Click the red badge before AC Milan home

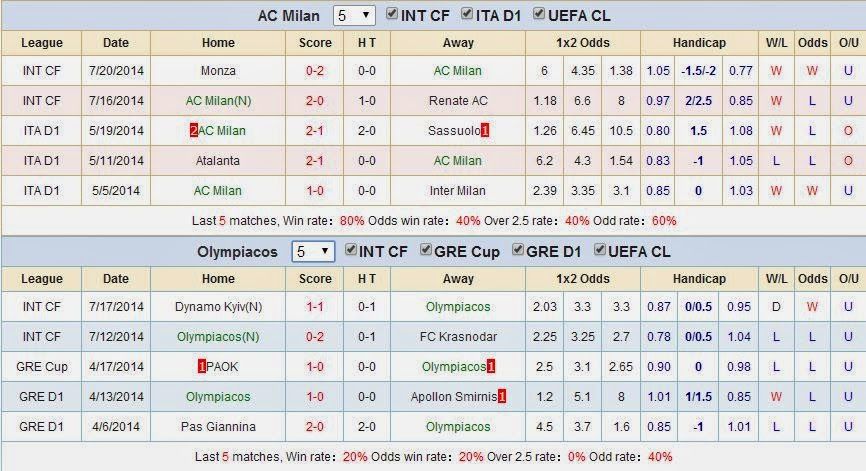point(193,131)
